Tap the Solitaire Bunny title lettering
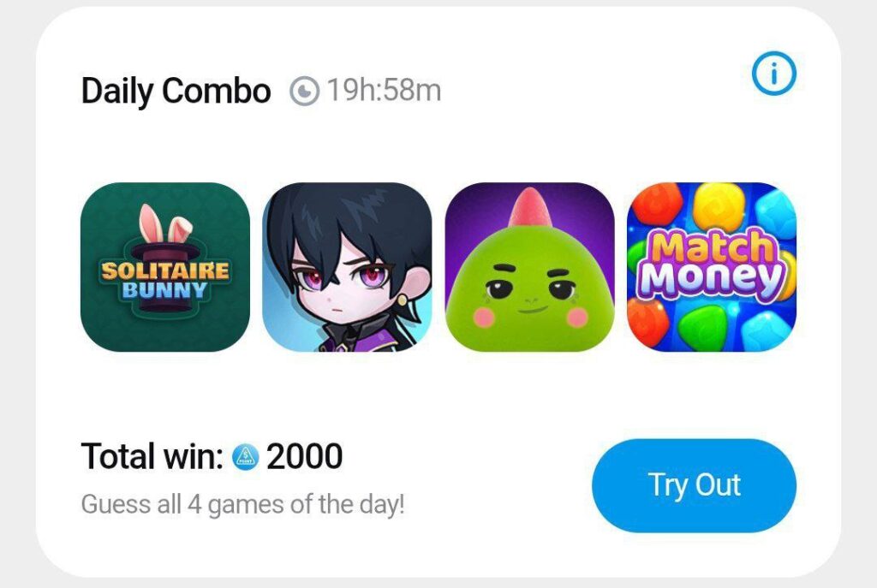The height and width of the screenshot is (588, 877). 165,280
